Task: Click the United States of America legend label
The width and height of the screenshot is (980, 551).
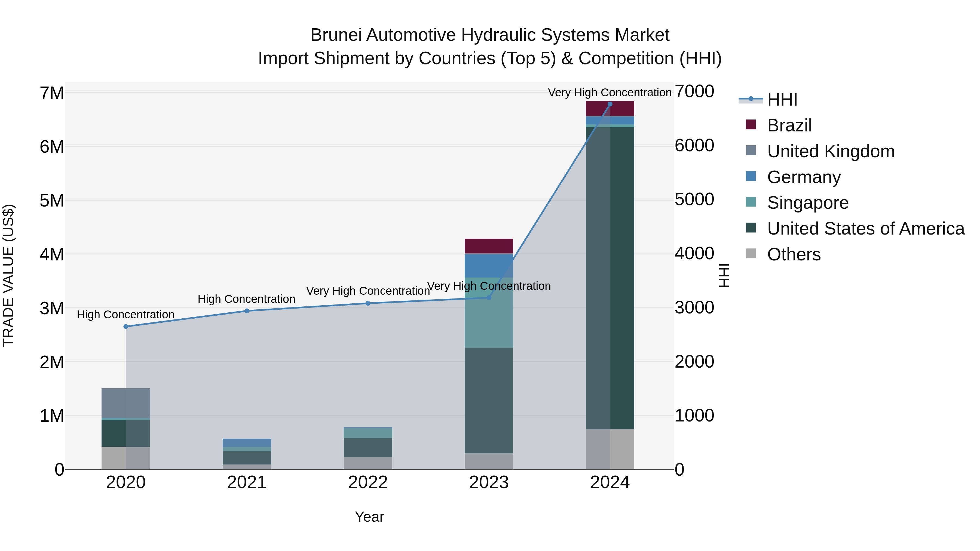Action: 866,229
